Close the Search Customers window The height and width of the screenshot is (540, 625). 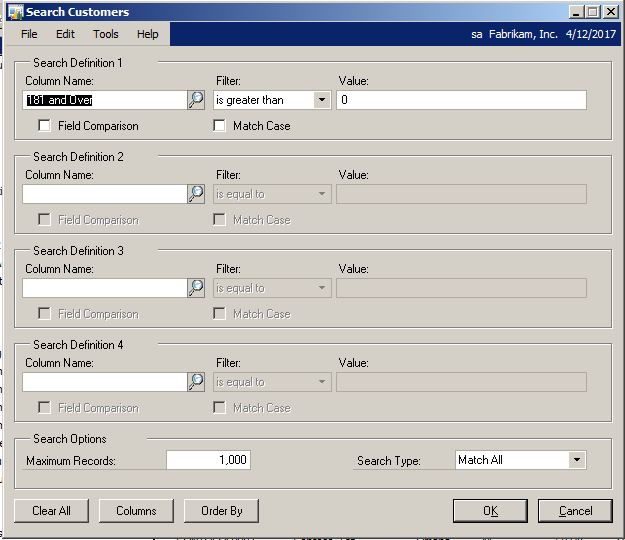610,12
